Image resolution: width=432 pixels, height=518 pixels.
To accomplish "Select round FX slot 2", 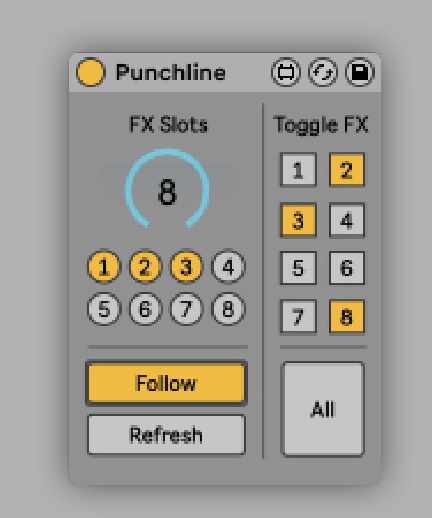I will coord(145,266).
